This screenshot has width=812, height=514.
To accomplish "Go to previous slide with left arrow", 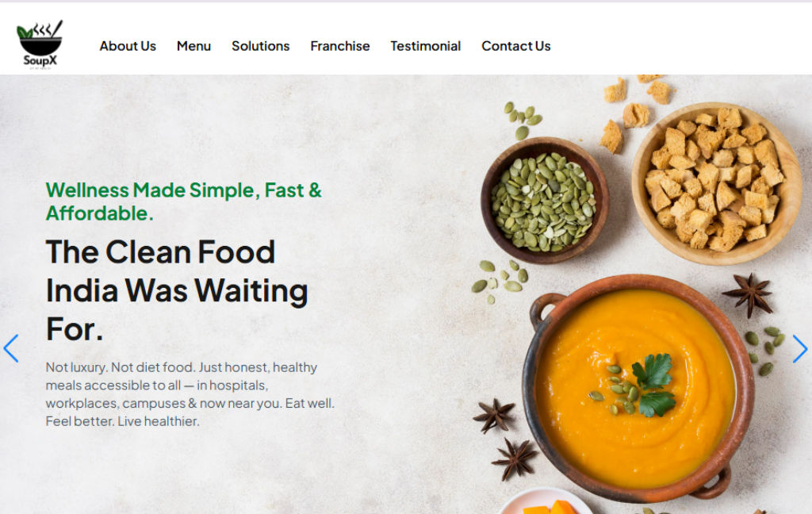I will point(11,348).
